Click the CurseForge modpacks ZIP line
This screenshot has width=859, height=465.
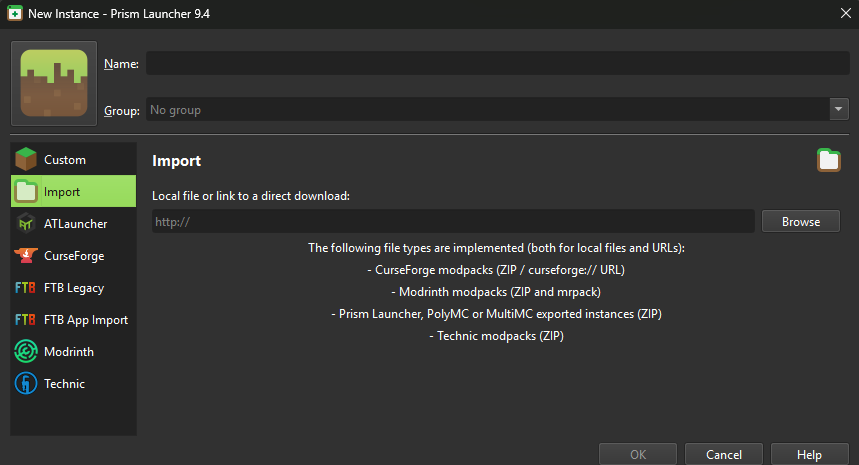(496, 269)
